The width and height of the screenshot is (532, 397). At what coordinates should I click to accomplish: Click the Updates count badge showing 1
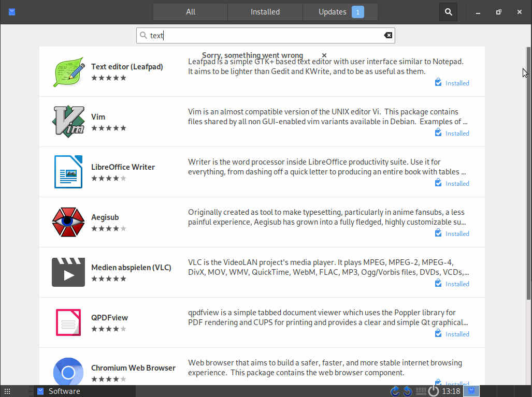tap(357, 12)
